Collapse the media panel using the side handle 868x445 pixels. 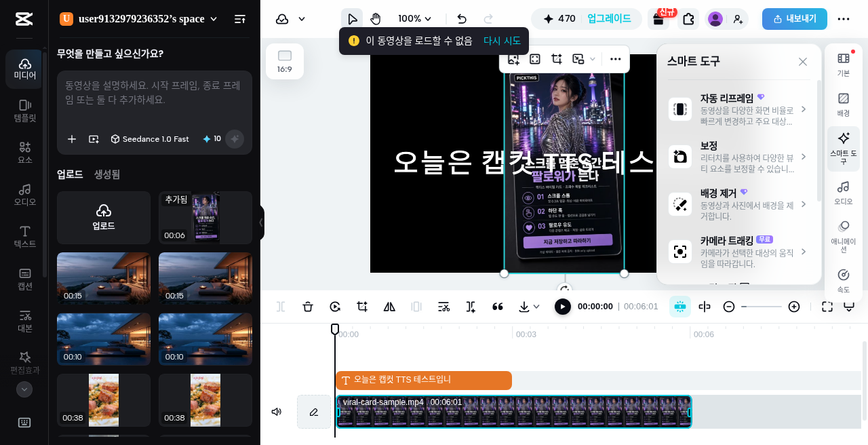pos(261,222)
